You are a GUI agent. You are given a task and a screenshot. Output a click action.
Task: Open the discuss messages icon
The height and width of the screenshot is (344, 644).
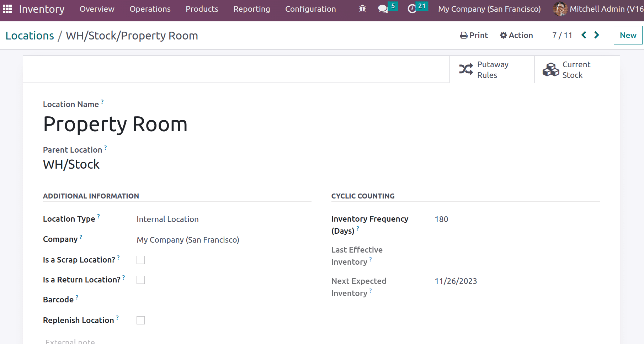[383, 9]
